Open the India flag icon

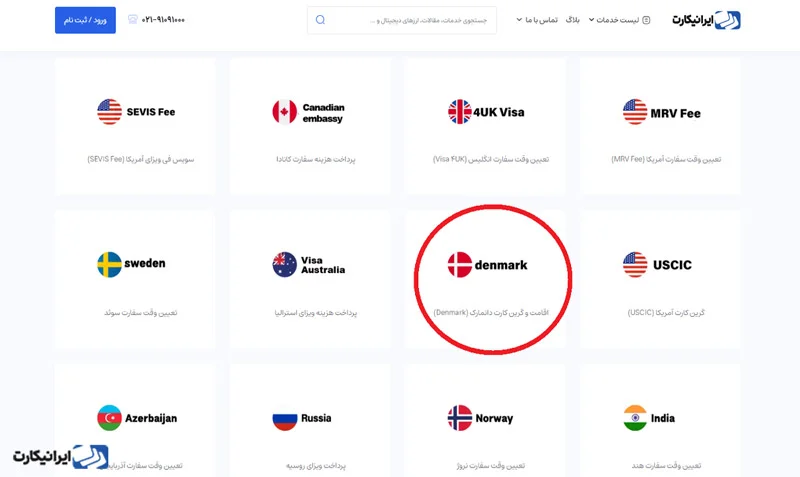click(x=635, y=417)
